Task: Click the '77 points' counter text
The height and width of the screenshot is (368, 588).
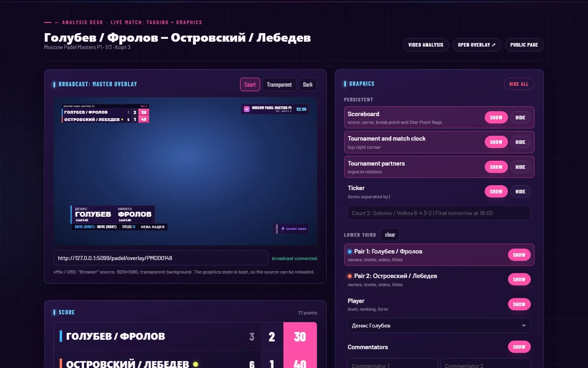Action: pyautogui.click(x=307, y=313)
